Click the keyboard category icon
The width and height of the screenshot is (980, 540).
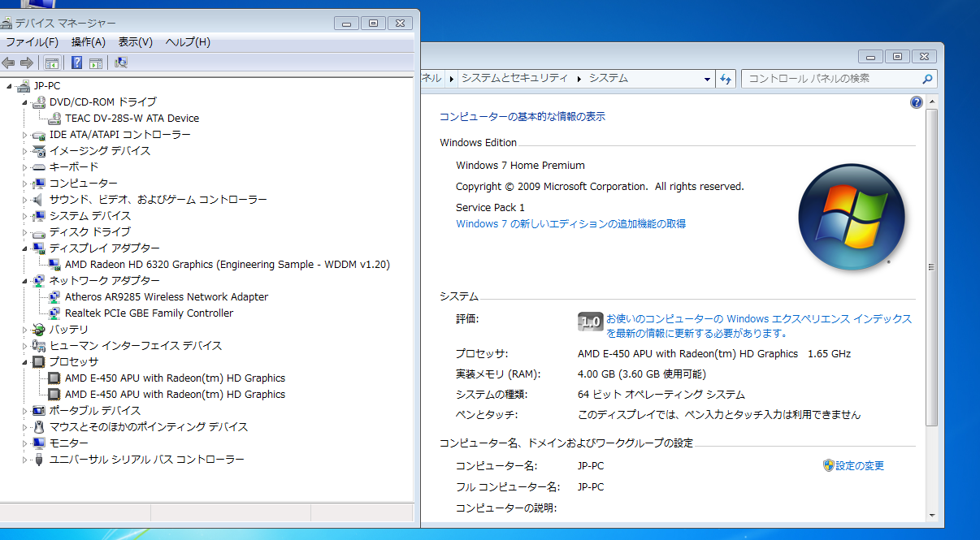click(38, 167)
